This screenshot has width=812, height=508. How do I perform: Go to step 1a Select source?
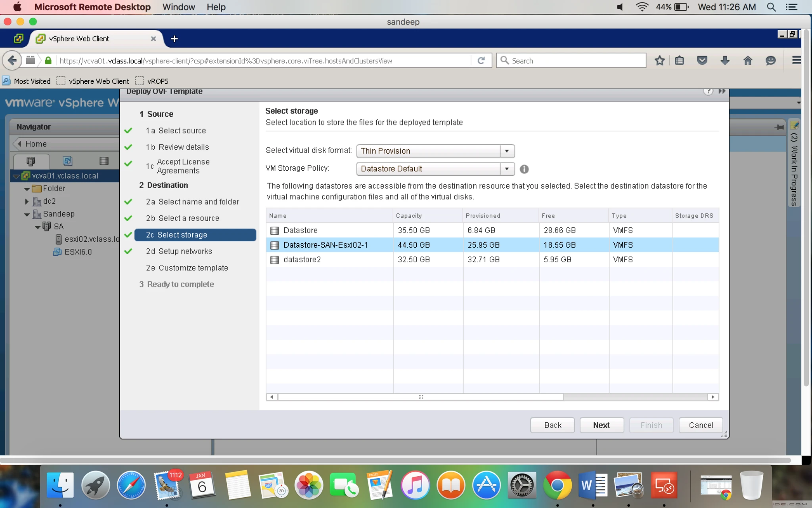click(x=176, y=131)
